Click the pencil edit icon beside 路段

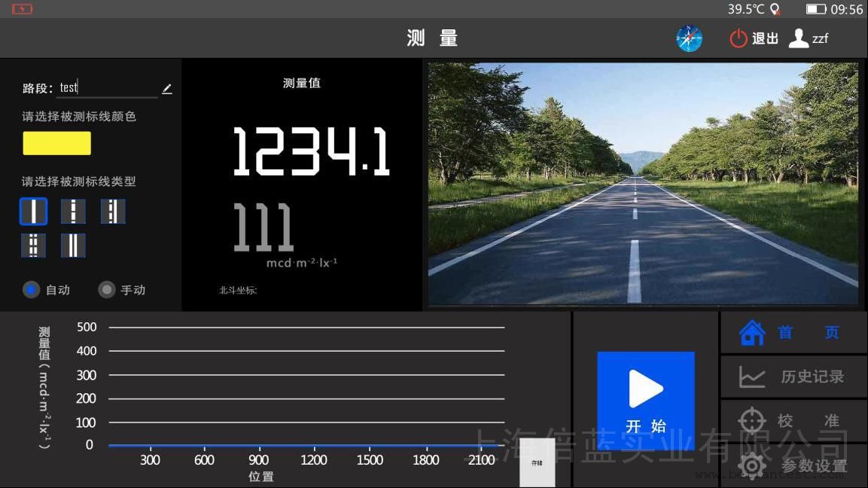click(166, 89)
